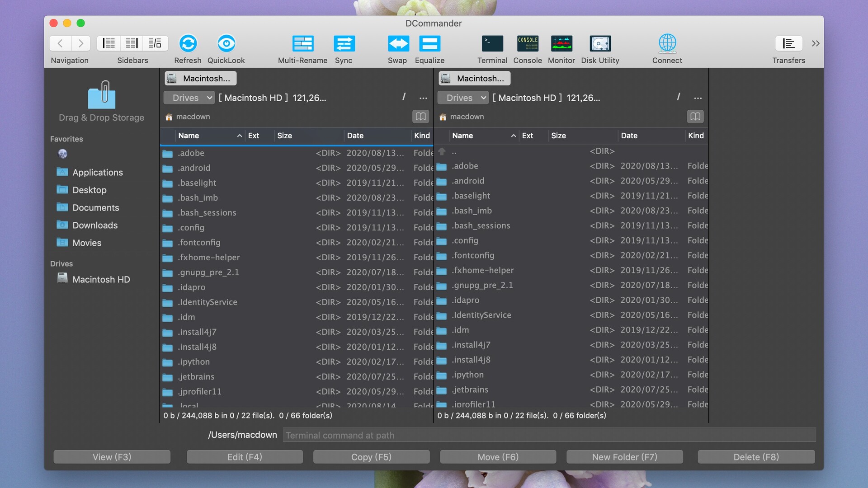Select .bash_sessions folder in left panel
This screenshot has height=488, width=868.
click(x=297, y=213)
